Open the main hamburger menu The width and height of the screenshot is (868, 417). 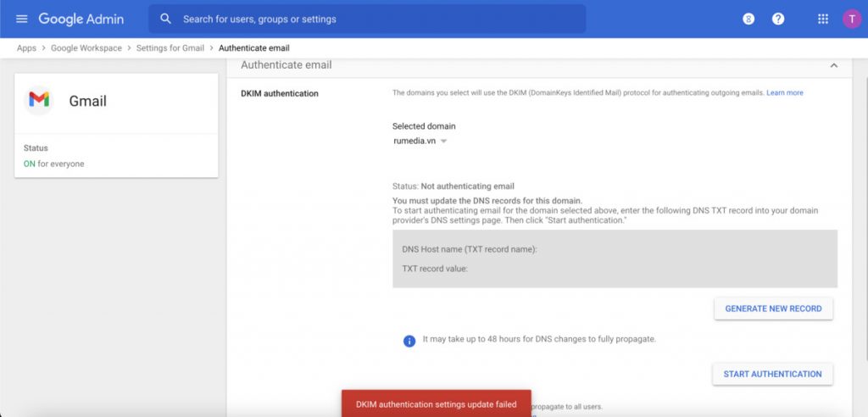point(22,19)
